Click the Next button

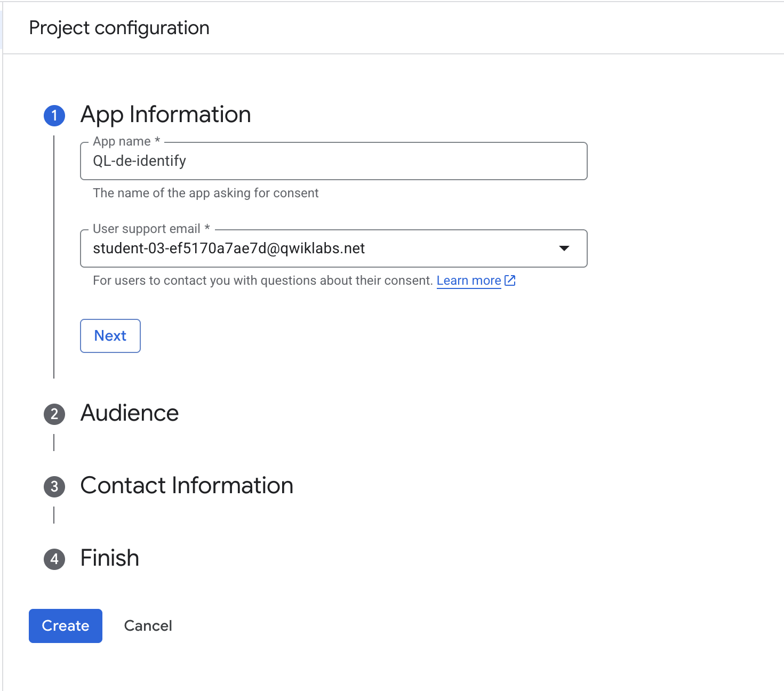(x=110, y=336)
